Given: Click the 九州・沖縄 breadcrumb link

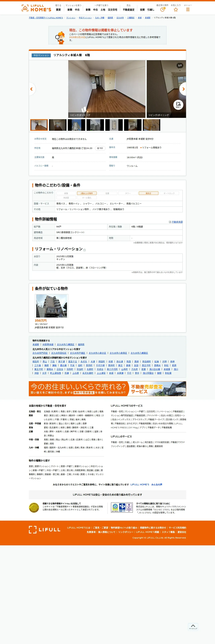Looking at the screenshot, I should click(100, 18).
